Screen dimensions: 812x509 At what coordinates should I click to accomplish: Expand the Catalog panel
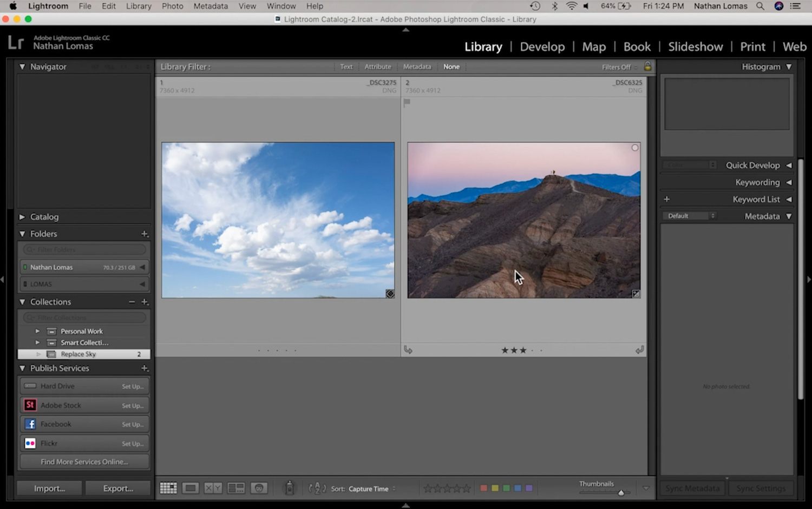pos(22,217)
